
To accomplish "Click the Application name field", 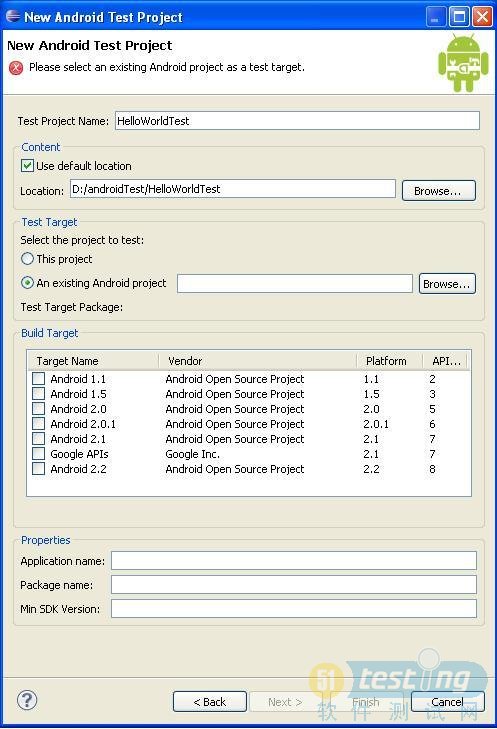I will click(294, 561).
